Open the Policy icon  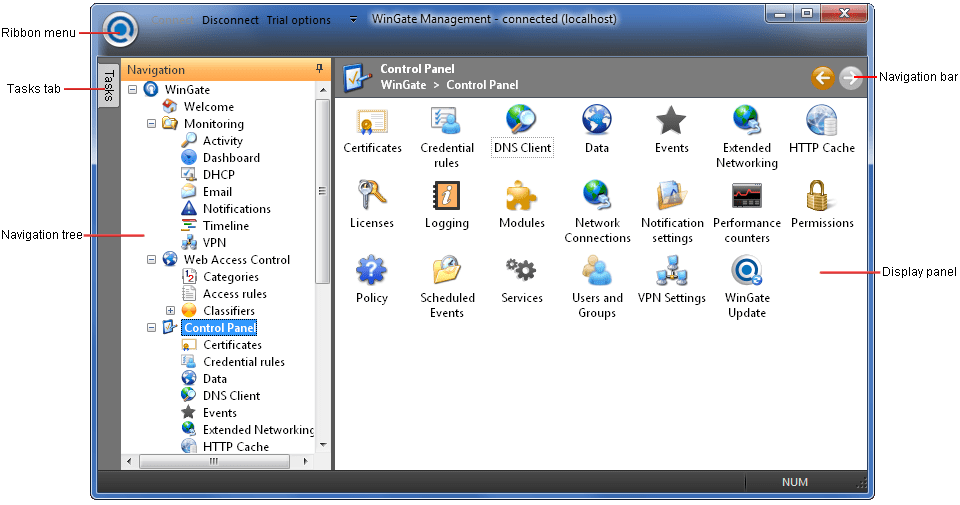click(x=372, y=270)
